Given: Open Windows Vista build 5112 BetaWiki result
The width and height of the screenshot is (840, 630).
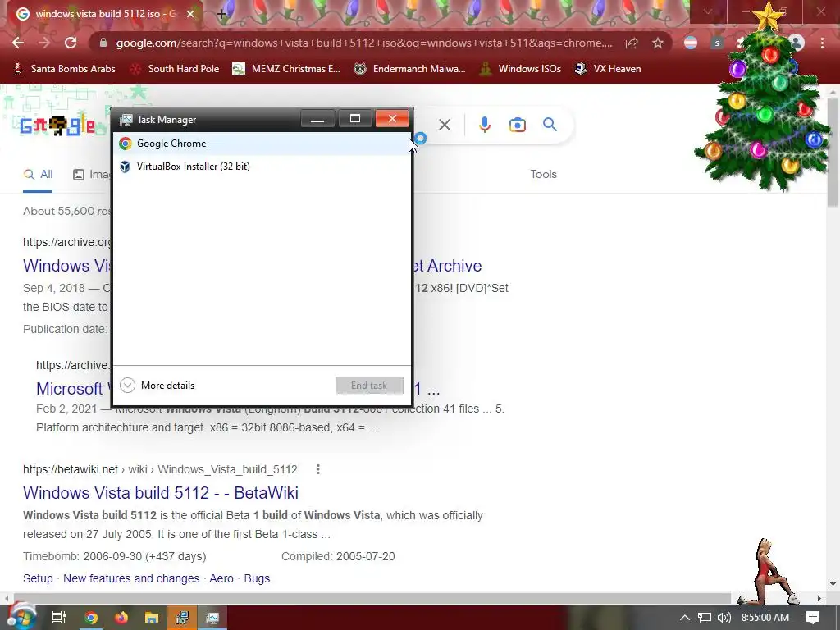Looking at the screenshot, I should [x=161, y=493].
